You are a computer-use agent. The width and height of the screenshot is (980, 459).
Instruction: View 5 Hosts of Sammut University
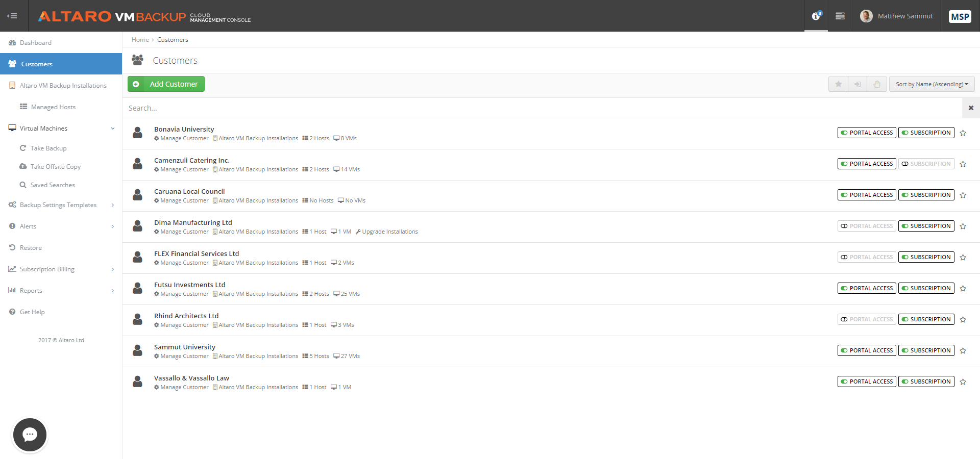tap(315, 356)
